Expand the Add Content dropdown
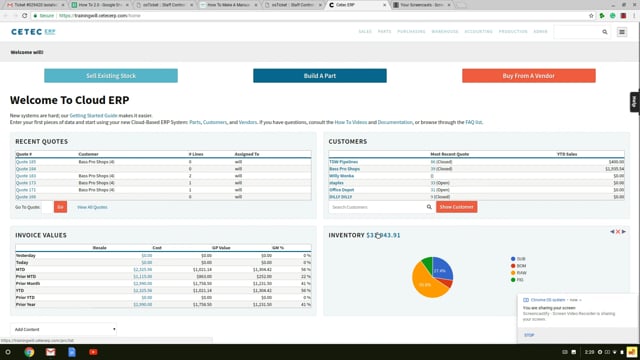 point(63,329)
